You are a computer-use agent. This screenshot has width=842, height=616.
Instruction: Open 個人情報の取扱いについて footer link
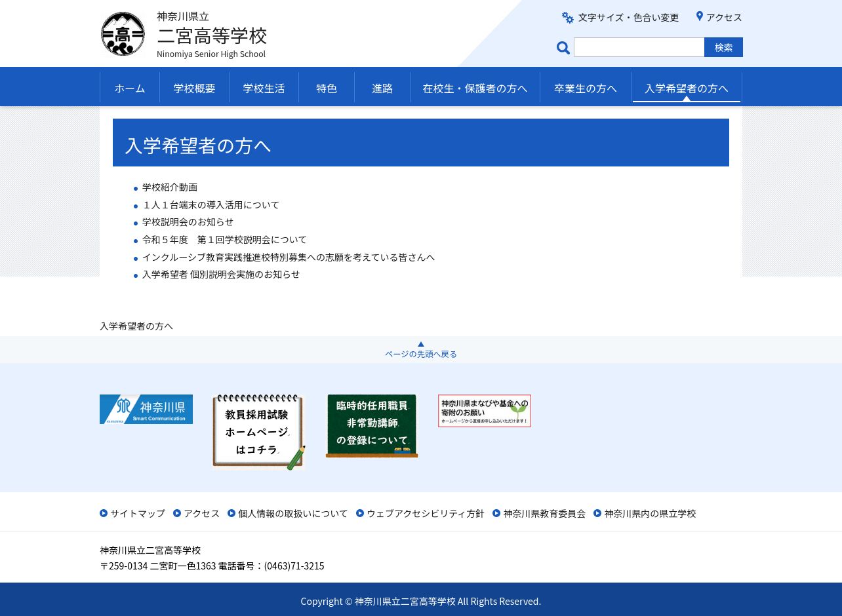[x=293, y=514]
